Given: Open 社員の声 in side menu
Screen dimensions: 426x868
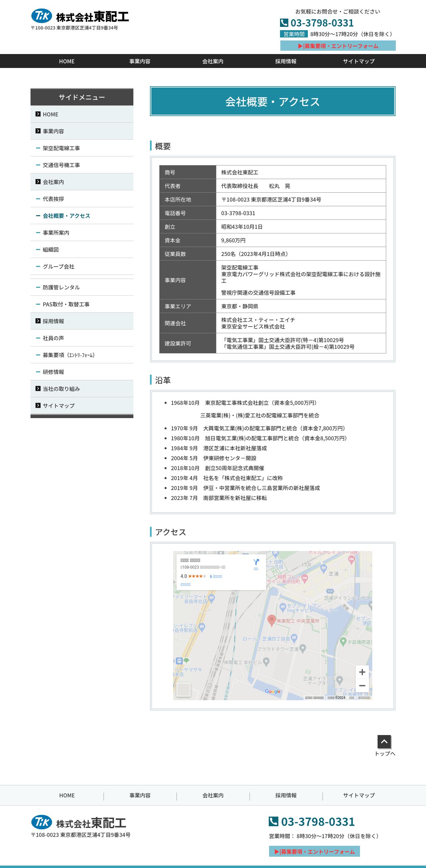Looking at the screenshot, I should (82, 338).
